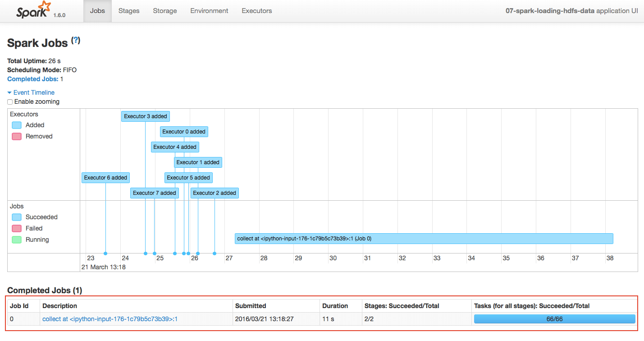Screen dimensions: 644x341
Task: Go to the Executors tab
Action: click(257, 11)
